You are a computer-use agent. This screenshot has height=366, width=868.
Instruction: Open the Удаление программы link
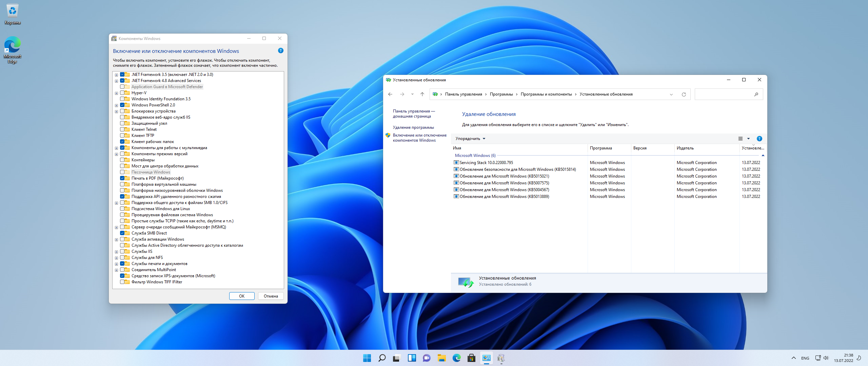click(413, 127)
